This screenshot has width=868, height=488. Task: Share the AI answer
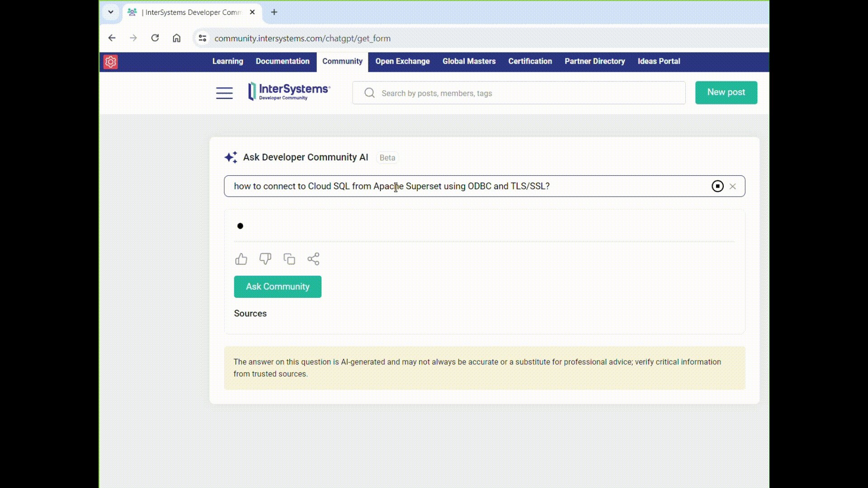(313, 258)
